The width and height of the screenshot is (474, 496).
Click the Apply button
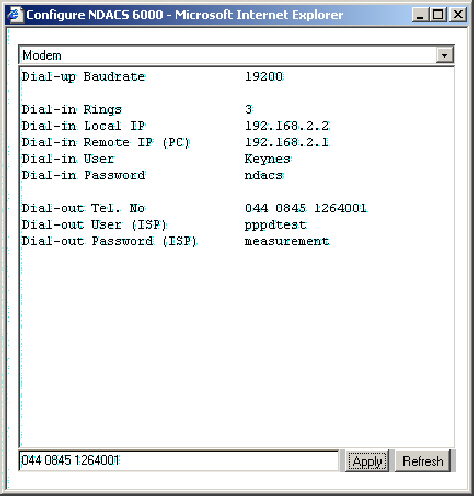tap(367, 461)
